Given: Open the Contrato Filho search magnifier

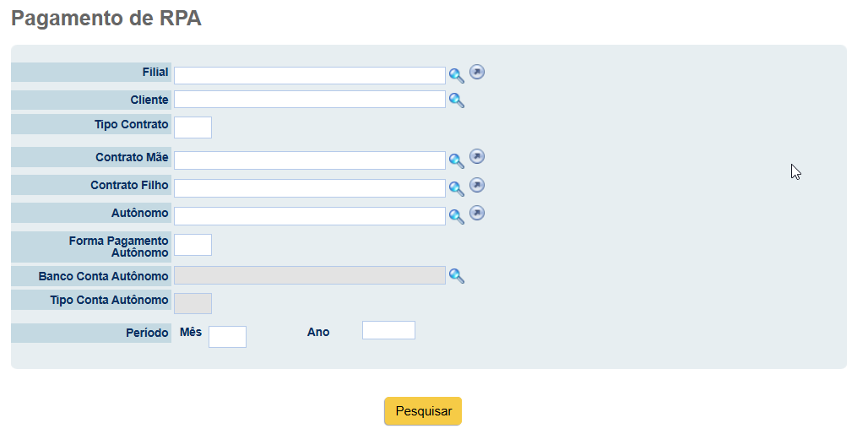Looking at the screenshot, I should [456, 189].
